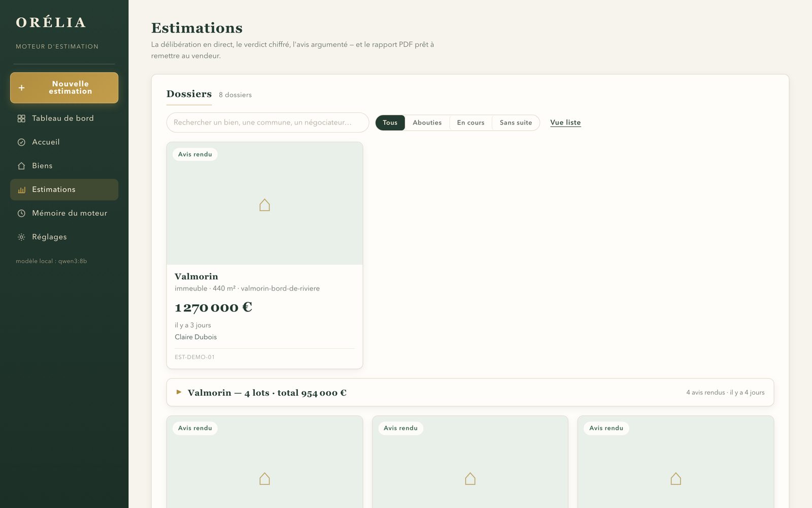
Task: Click the Estimations bar chart icon
Action: [x=21, y=190]
